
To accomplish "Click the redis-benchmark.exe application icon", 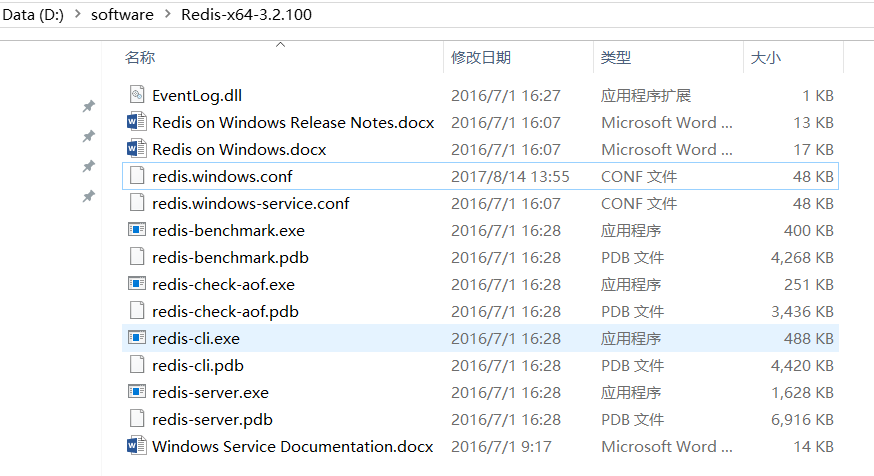I will [x=137, y=229].
